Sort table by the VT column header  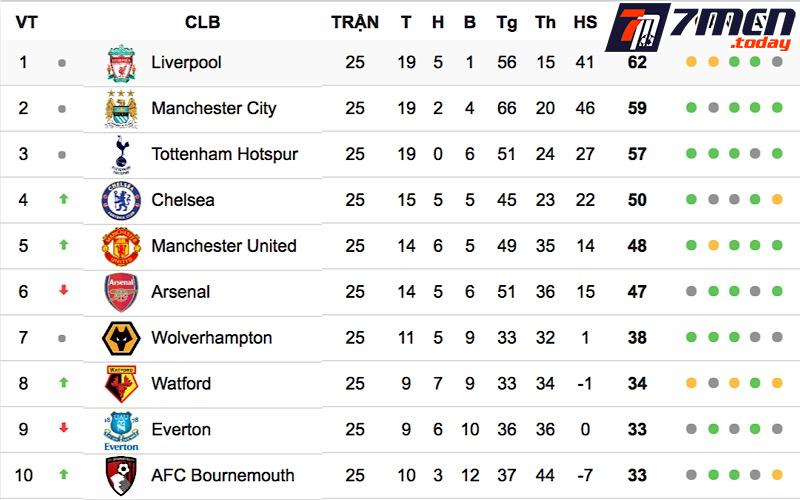(x=26, y=22)
